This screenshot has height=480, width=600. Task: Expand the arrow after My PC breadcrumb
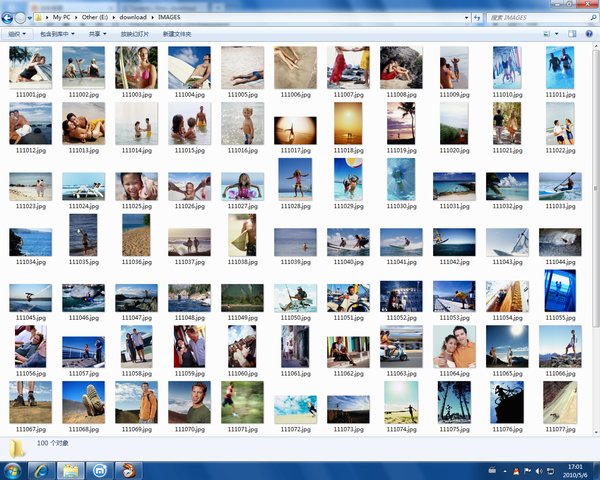click(x=76, y=18)
